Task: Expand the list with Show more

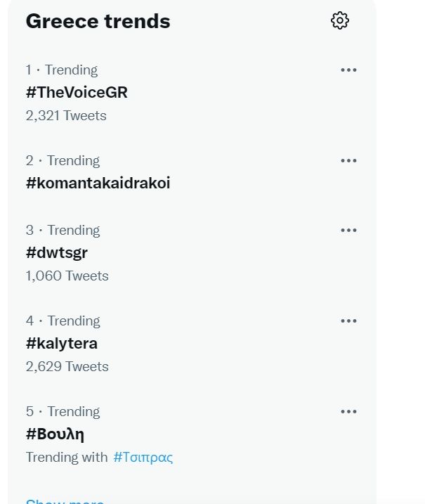Action: point(65,501)
